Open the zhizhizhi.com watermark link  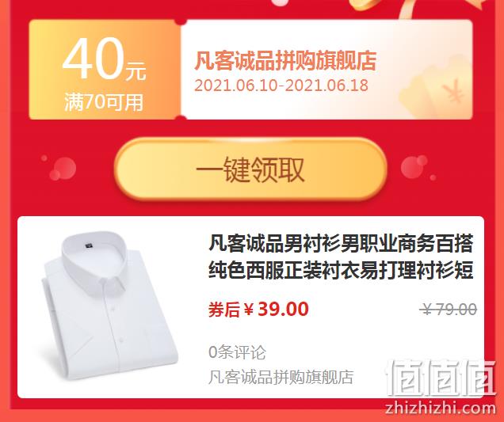[x=441, y=408]
